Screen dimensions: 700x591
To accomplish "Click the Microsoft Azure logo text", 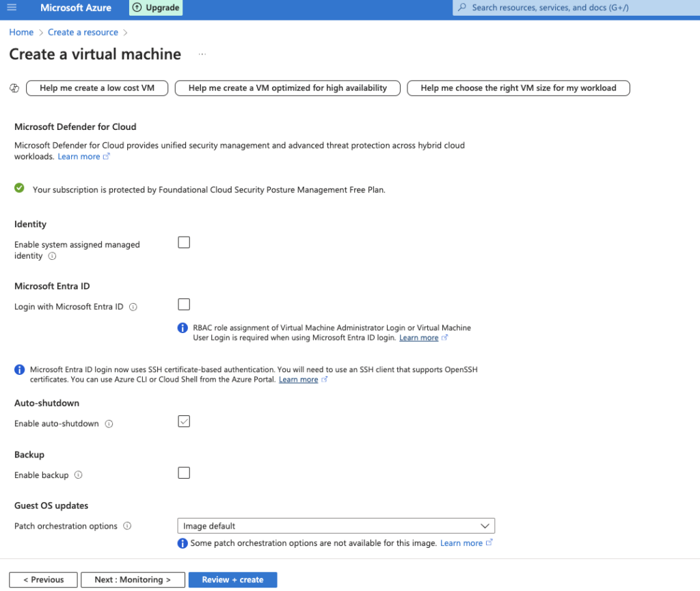I will pos(76,8).
